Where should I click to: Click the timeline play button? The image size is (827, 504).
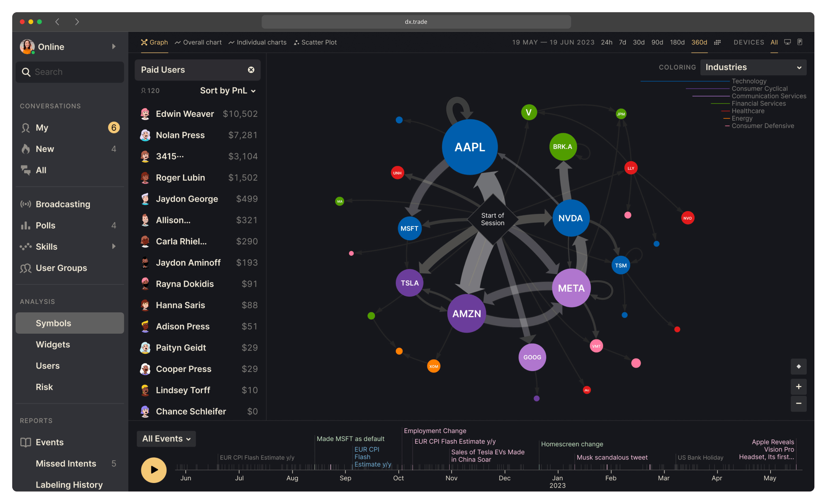point(154,470)
